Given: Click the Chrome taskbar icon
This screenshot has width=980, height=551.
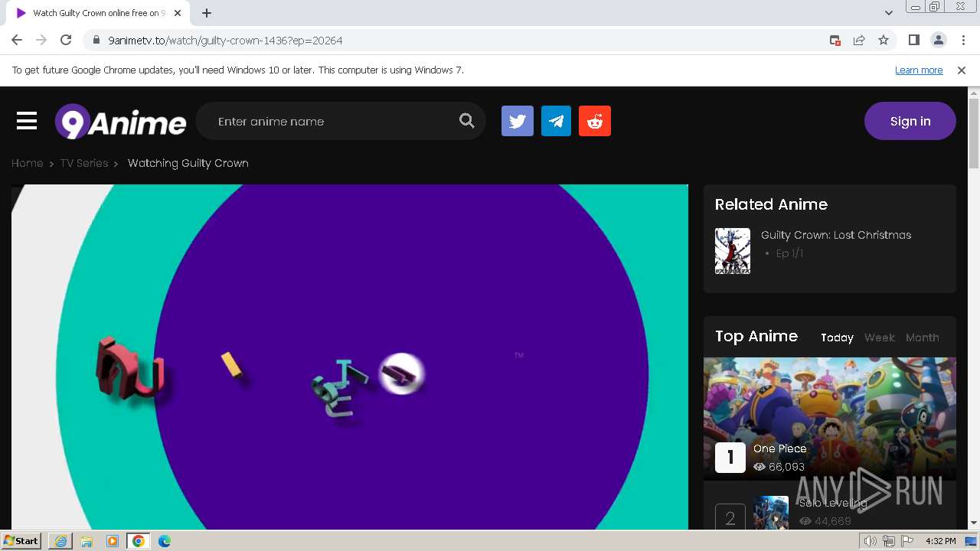Looking at the screenshot, I should tap(139, 541).
